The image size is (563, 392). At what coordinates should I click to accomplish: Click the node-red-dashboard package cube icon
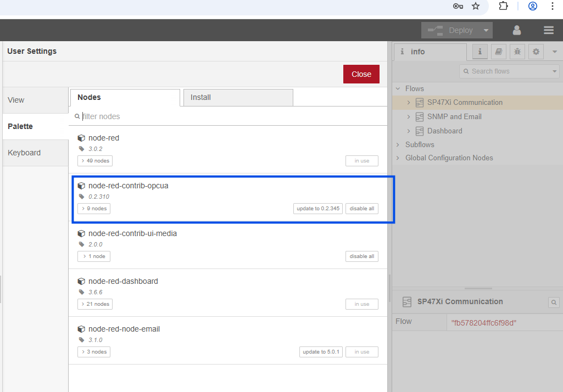tap(81, 281)
